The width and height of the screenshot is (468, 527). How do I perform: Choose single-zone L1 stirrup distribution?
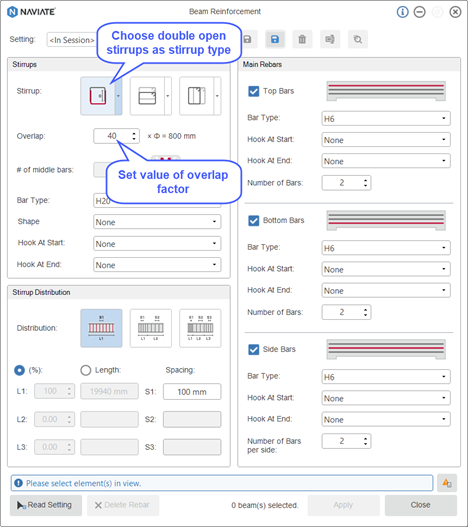click(101, 328)
